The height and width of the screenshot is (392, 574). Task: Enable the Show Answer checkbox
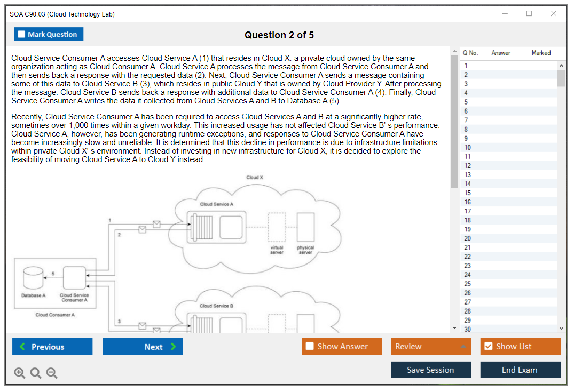point(310,347)
